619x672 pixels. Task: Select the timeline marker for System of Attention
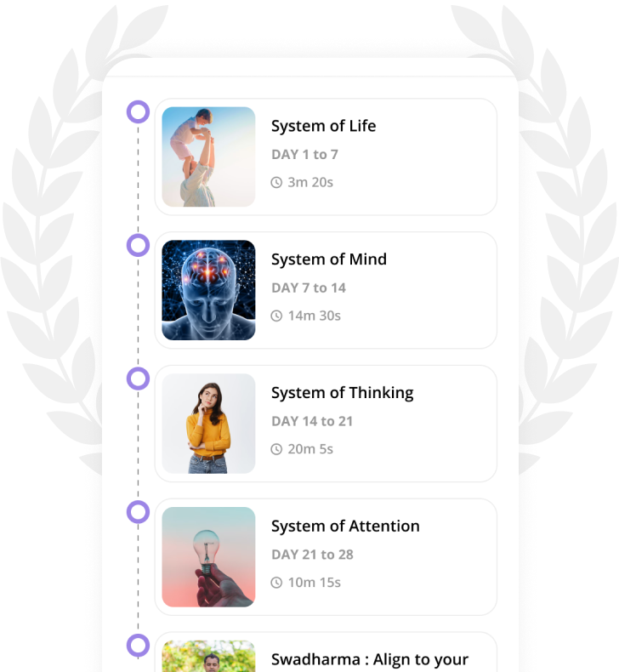pos(138,512)
